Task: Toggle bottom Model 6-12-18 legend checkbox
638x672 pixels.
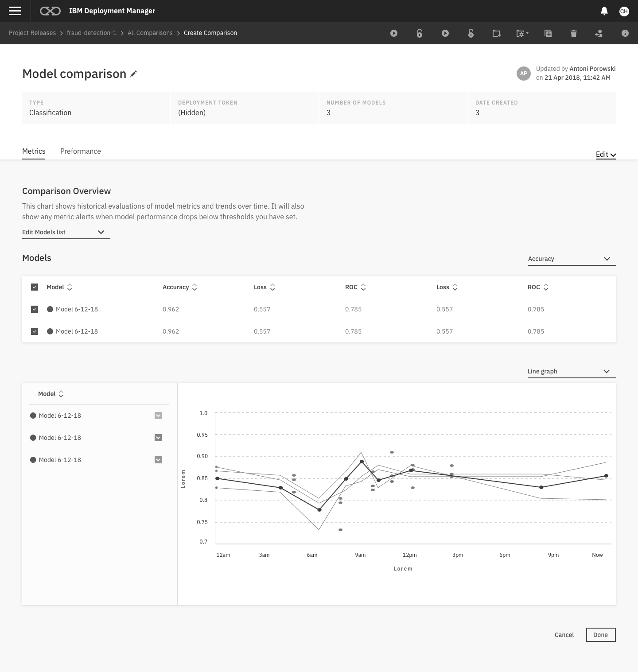Action: click(158, 460)
